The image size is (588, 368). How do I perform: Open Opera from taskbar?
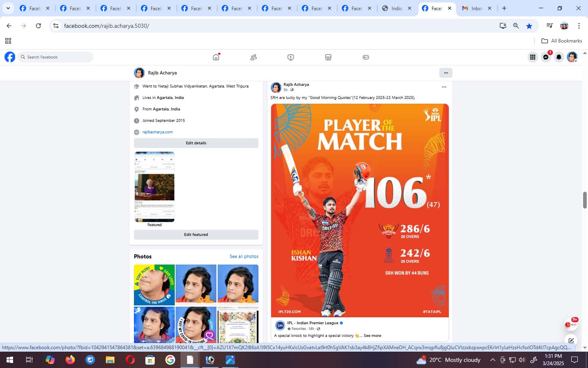130,360
